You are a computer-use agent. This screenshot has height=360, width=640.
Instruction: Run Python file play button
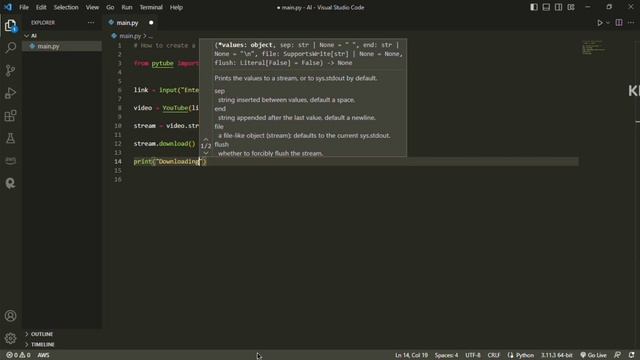600,23
